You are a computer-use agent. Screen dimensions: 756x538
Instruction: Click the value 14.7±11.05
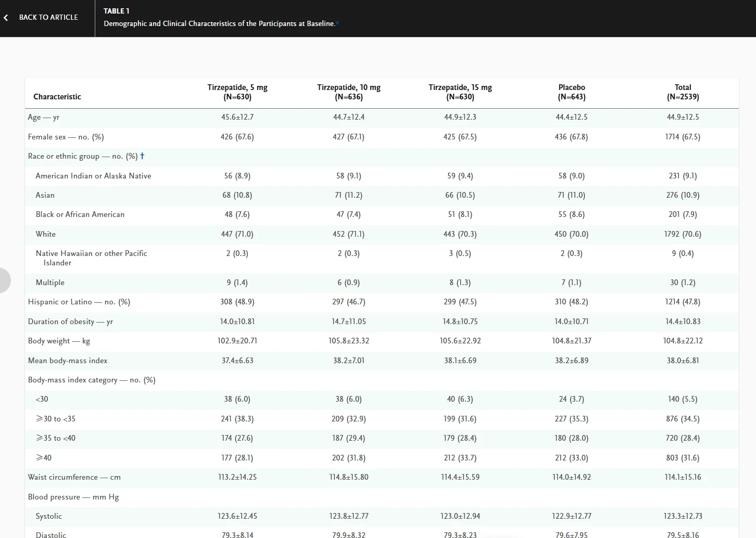(x=349, y=322)
